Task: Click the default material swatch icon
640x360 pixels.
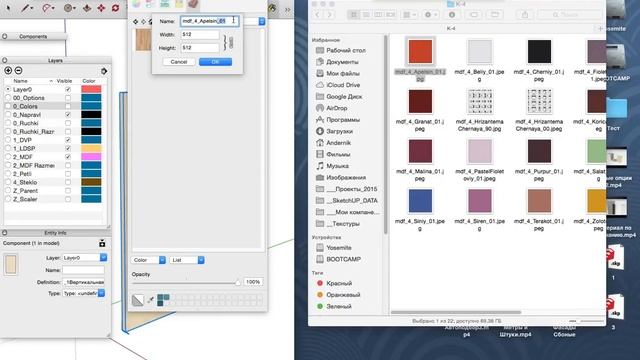Action: tap(138, 300)
